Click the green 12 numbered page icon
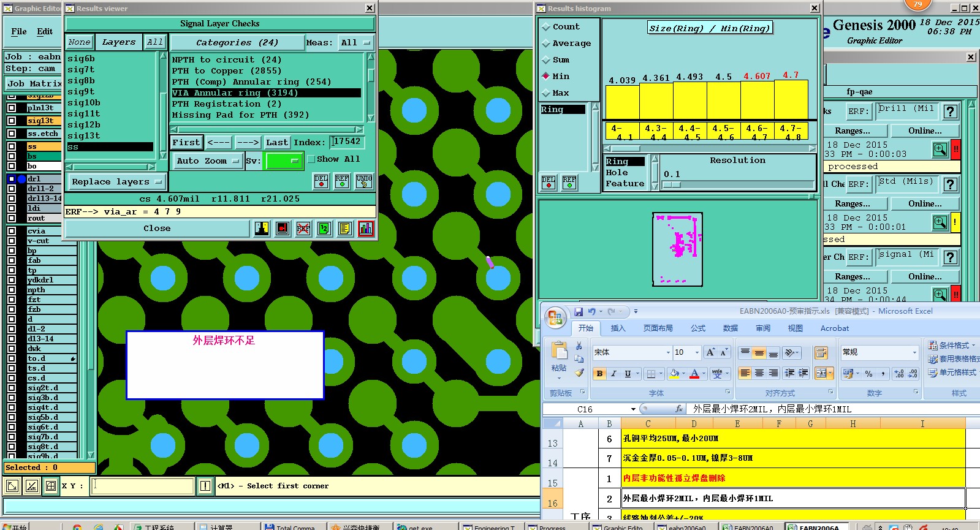The height and width of the screenshot is (530, 980). 324,229
